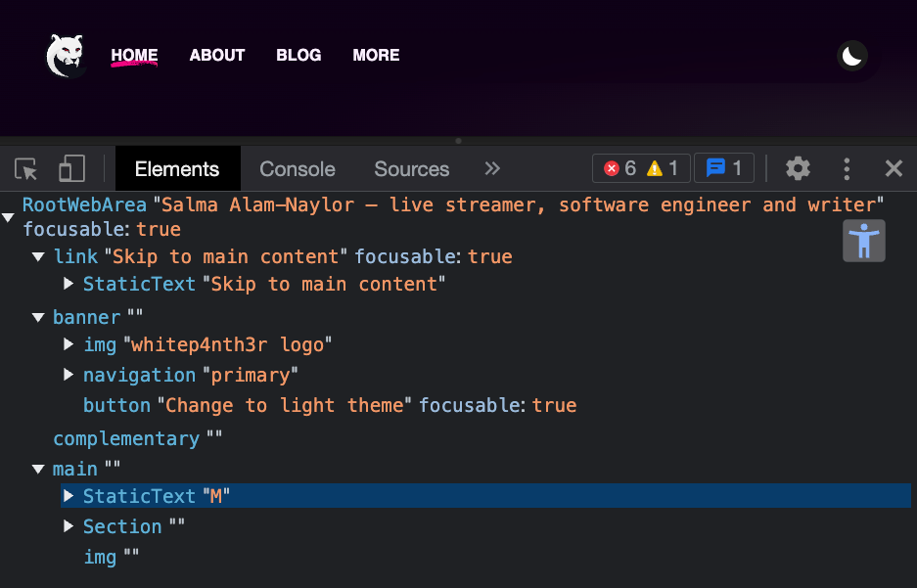Click the warning triangle icon in DevTools
The height and width of the screenshot is (588, 917).
[x=655, y=168]
